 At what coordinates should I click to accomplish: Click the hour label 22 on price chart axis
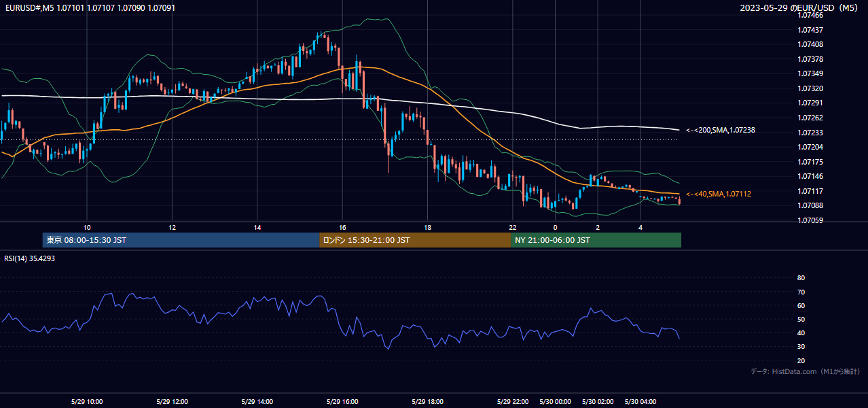[513, 227]
